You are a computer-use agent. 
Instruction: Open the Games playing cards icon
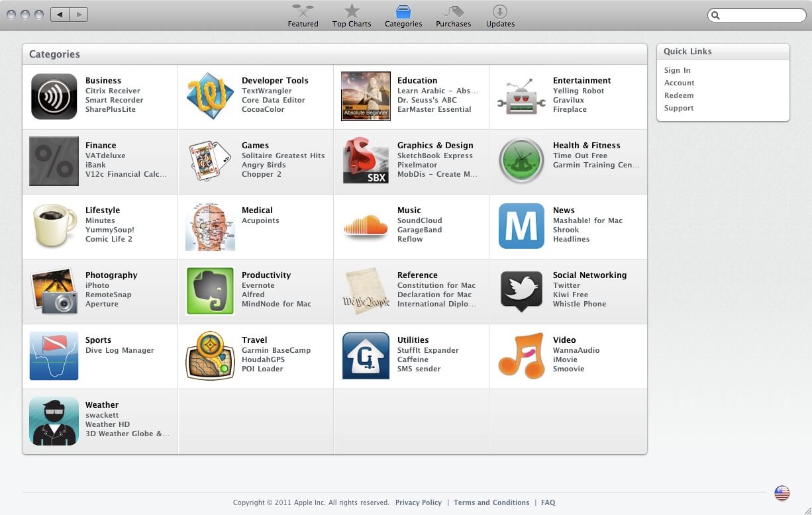pos(210,162)
